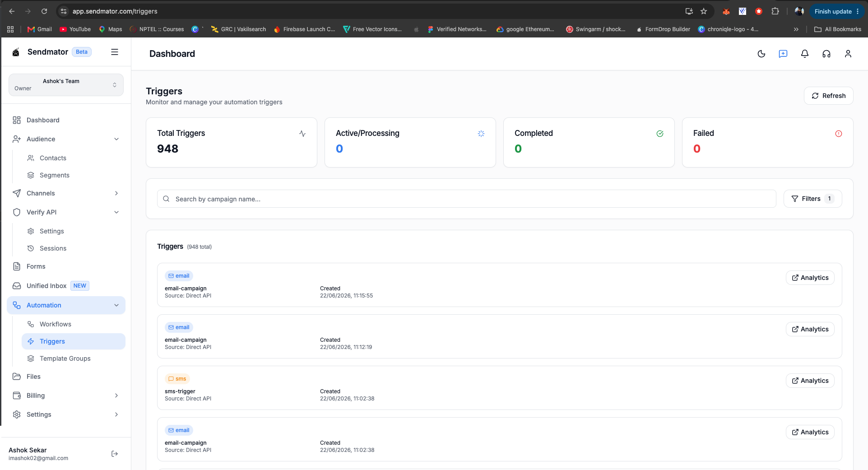
Task: Collapse the Verify API section chevron
Action: [116, 212]
